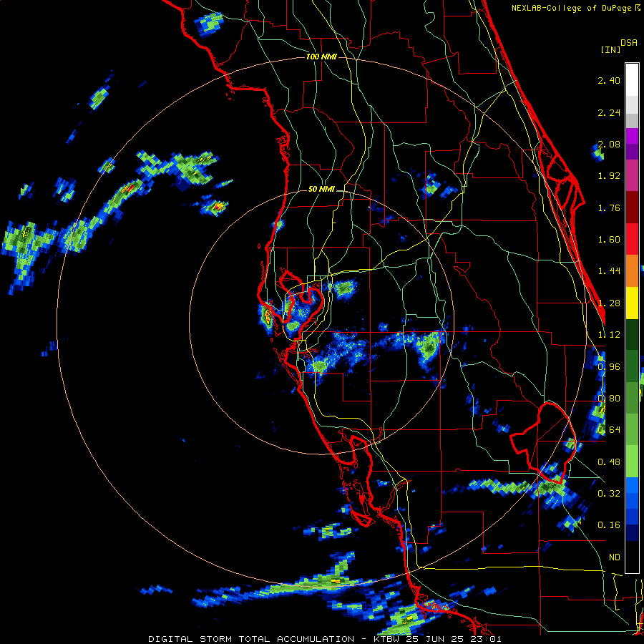Click the 0.16 legend value

[x=609, y=525]
